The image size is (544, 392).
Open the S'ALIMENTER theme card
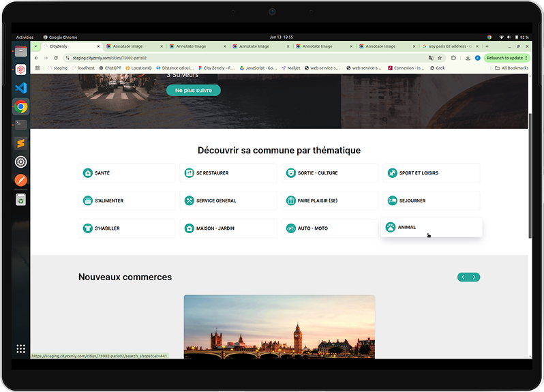click(127, 200)
